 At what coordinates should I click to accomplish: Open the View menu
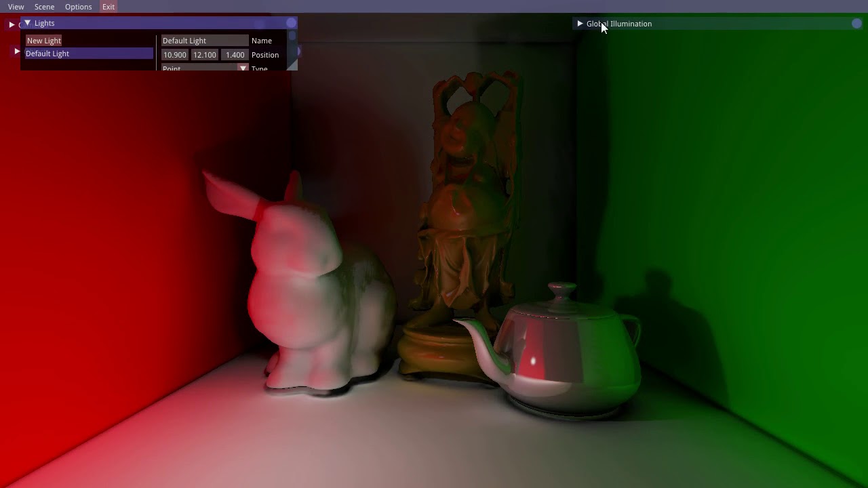pos(16,7)
